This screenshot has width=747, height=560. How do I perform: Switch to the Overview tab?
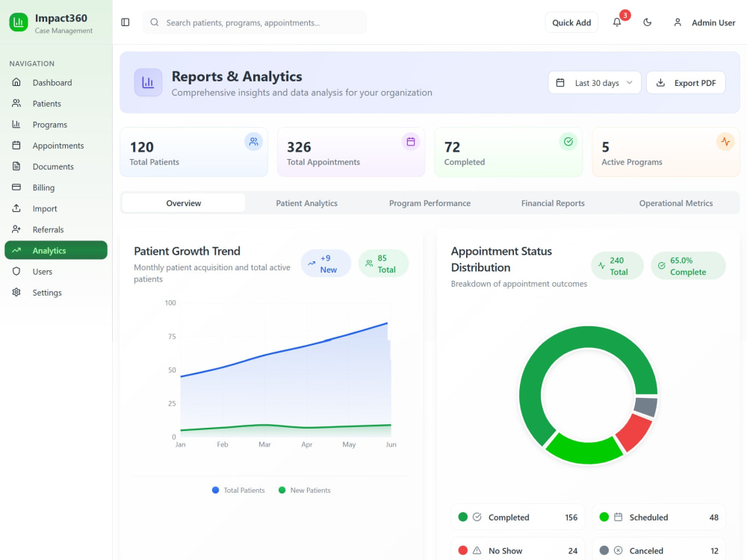pyautogui.click(x=184, y=203)
